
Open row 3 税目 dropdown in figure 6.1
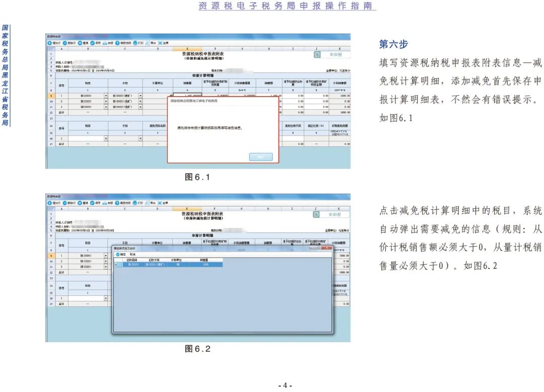click(106, 107)
